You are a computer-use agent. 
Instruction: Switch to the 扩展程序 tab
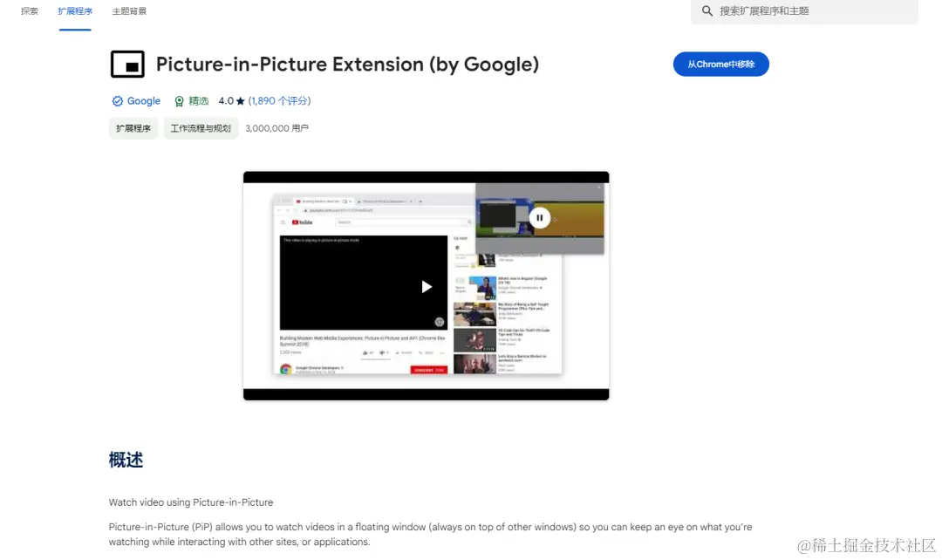(x=75, y=10)
